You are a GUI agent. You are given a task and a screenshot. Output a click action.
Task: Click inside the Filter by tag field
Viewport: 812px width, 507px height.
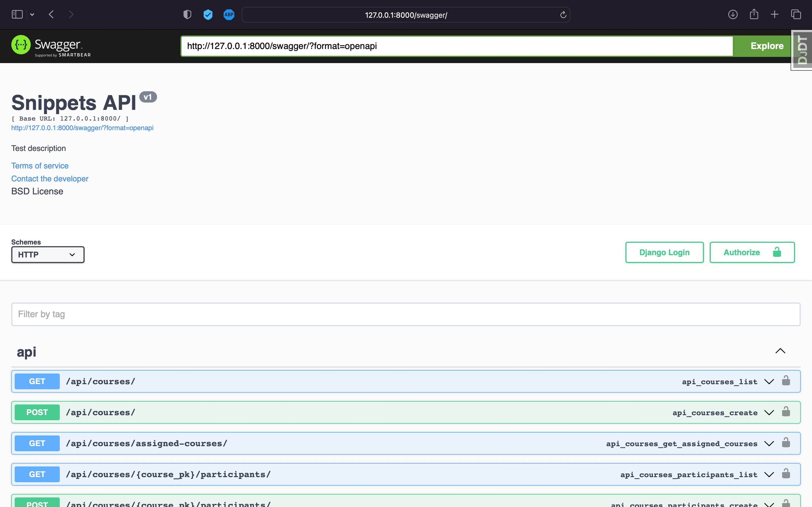tap(201, 314)
